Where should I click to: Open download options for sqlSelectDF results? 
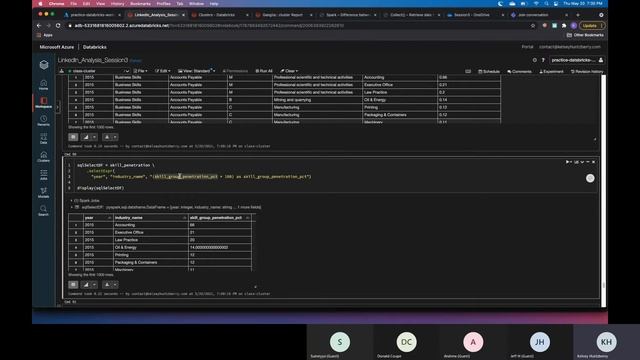pos(115,284)
